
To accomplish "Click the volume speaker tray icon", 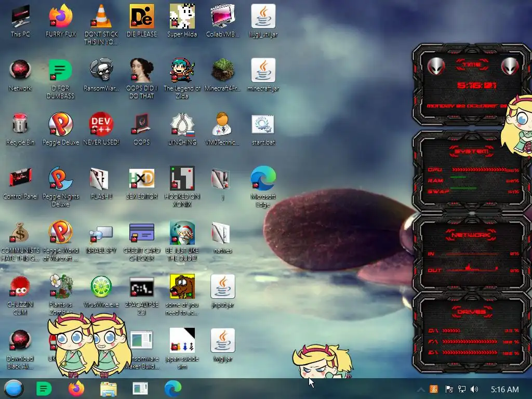I will click(x=474, y=389).
